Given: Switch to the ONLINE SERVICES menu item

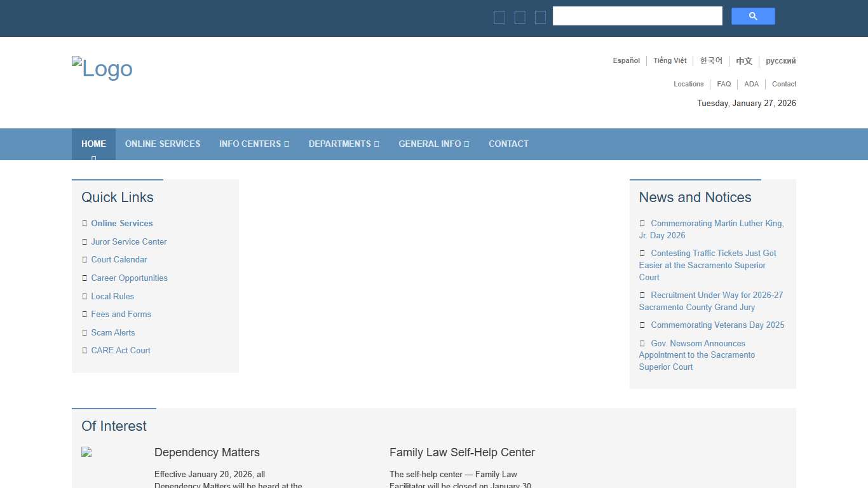Looking at the screenshot, I should click(x=163, y=144).
